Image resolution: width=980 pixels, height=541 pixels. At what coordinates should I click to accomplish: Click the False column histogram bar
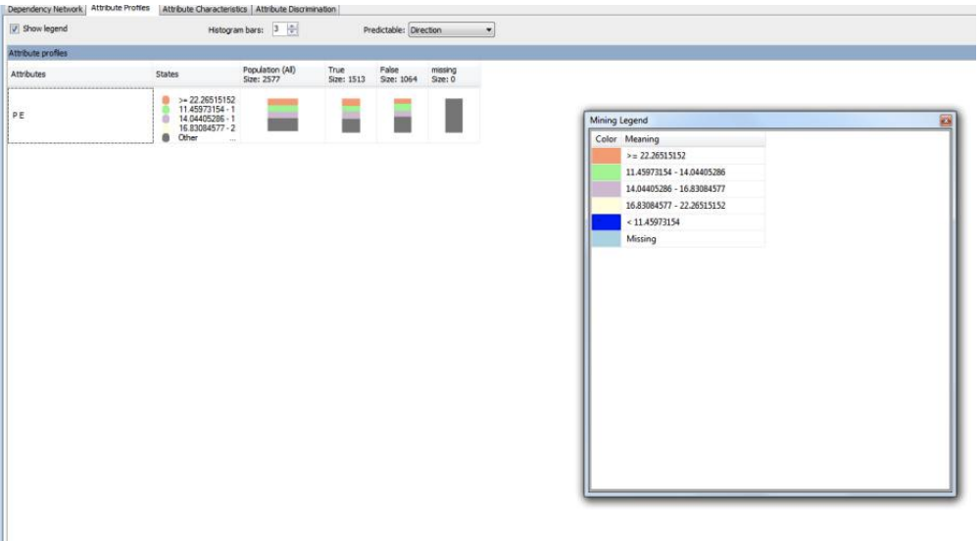403,115
